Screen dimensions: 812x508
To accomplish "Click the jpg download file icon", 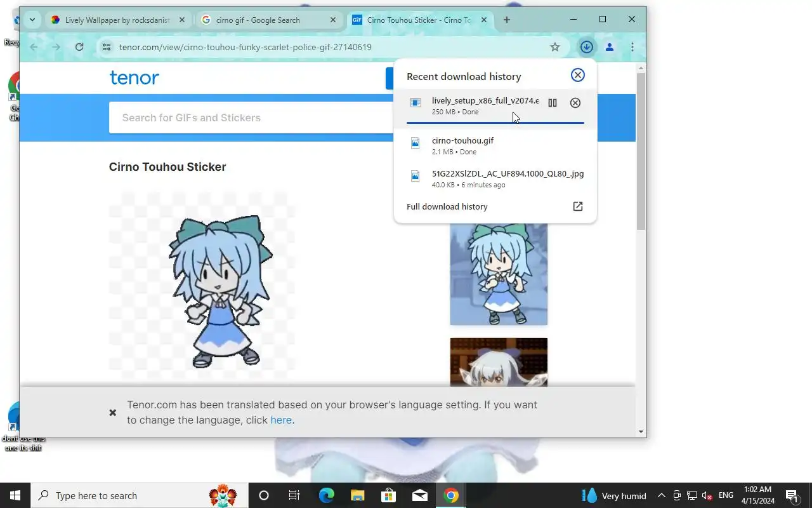I will tap(416, 177).
